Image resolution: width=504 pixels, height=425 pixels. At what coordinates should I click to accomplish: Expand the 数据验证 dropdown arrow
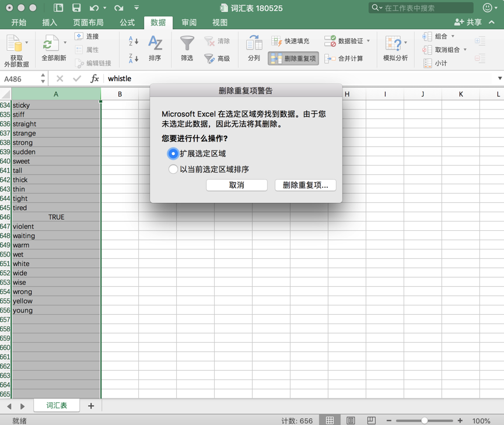[368, 41]
